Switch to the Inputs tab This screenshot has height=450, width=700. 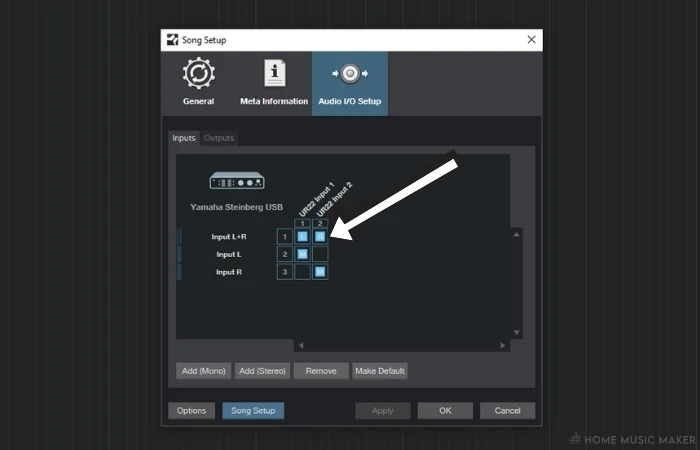pyautogui.click(x=184, y=138)
